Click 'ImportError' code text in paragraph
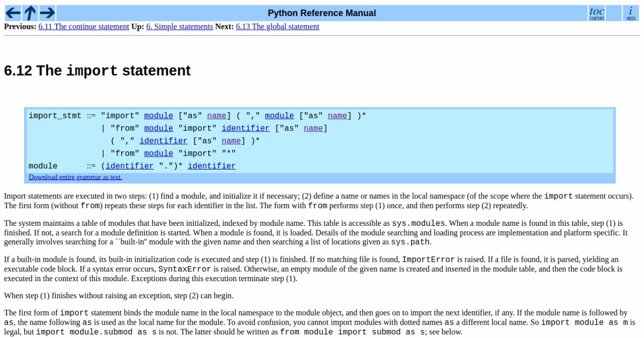This screenshot has width=644, height=338. pos(429,260)
